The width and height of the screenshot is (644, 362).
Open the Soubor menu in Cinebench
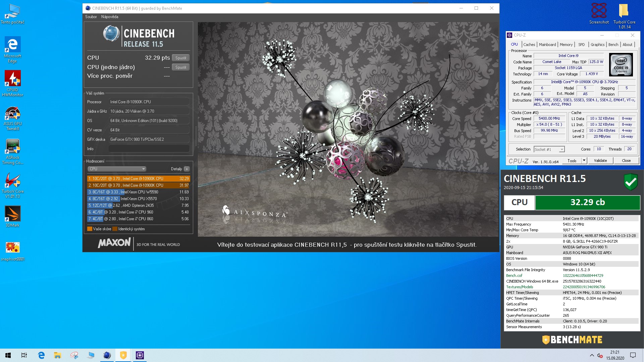pyautogui.click(x=91, y=17)
